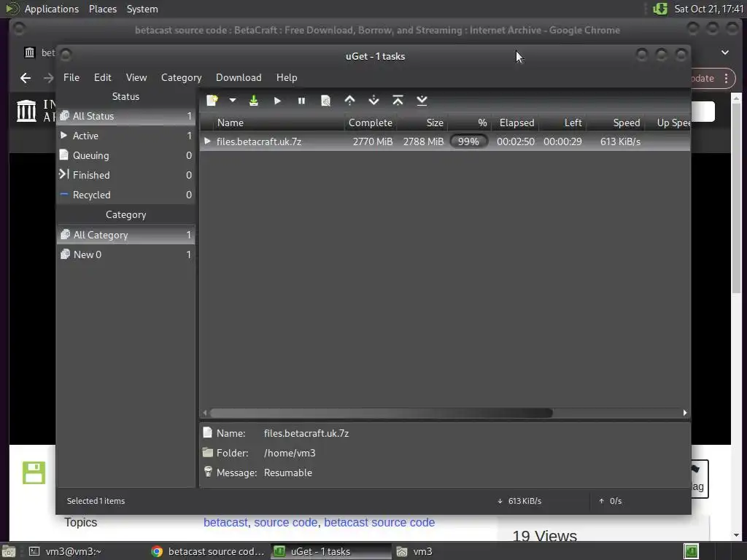Click the green save-all download icon
The height and width of the screenshot is (560, 747).
[x=253, y=101]
